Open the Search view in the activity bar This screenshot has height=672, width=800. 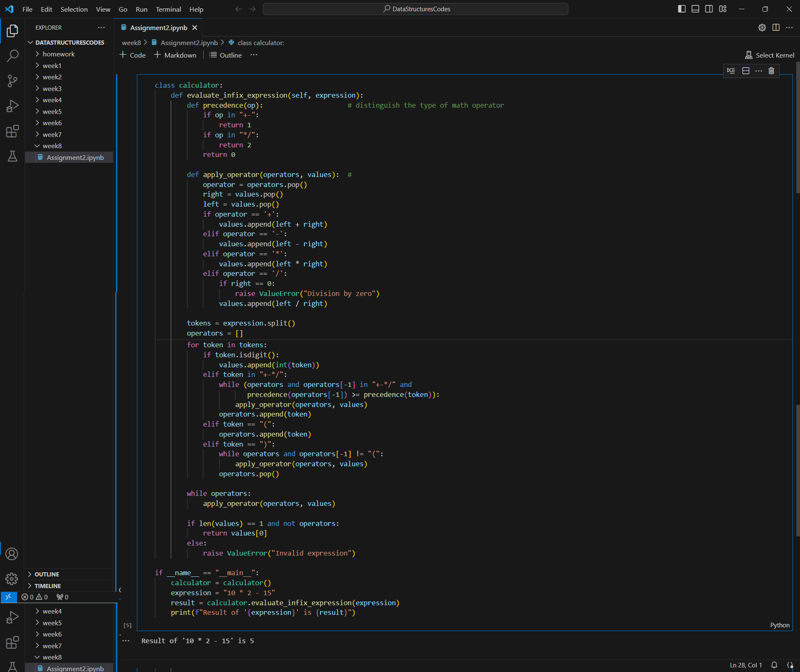(x=13, y=56)
